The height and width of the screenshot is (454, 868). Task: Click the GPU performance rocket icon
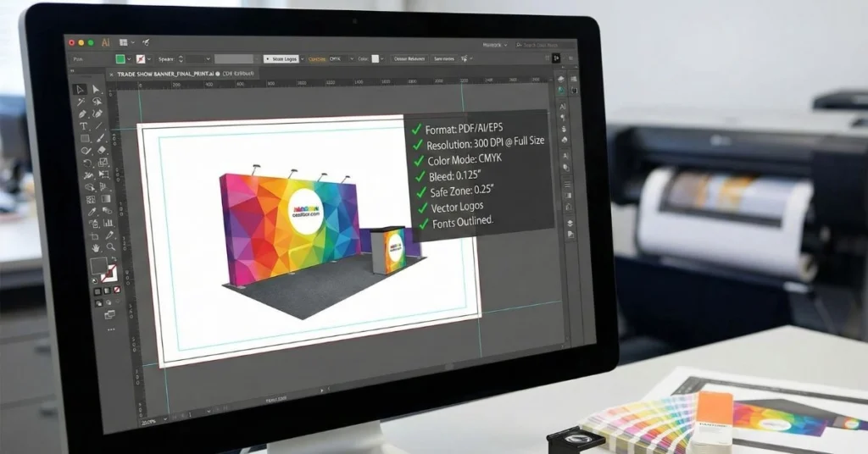click(146, 42)
